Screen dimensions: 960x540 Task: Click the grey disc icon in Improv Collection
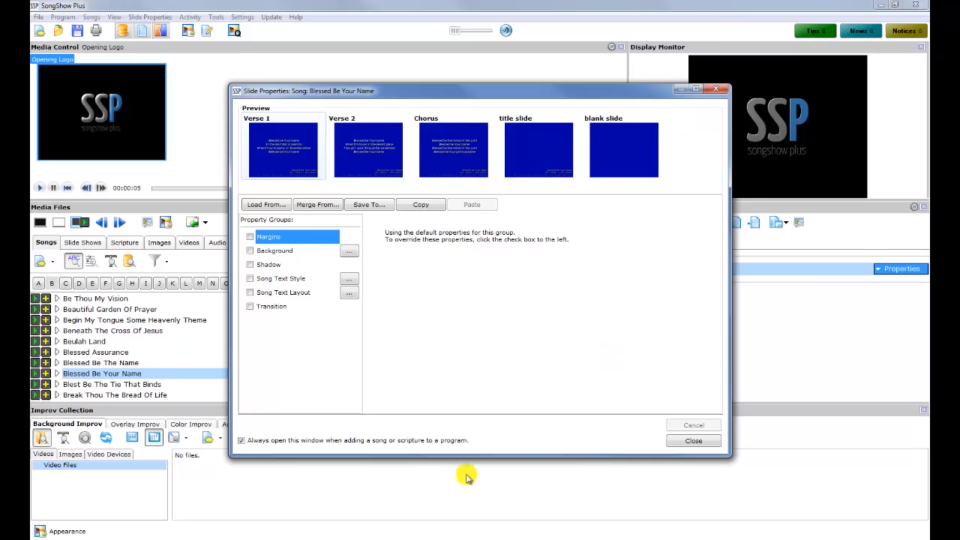coord(84,437)
